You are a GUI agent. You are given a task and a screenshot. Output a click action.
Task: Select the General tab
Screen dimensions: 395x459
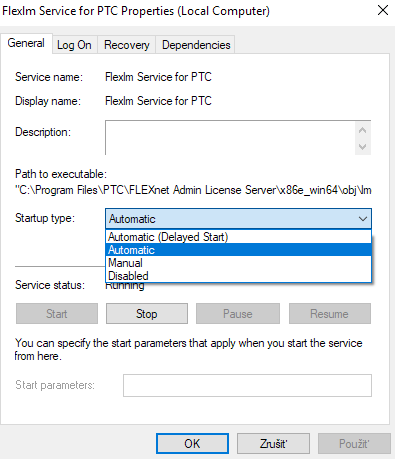[x=26, y=43]
